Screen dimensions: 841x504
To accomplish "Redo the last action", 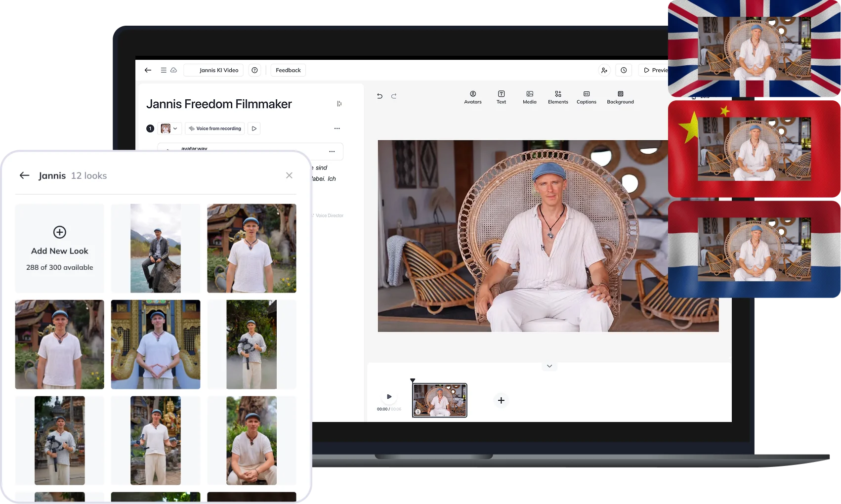I will (394, 96).
